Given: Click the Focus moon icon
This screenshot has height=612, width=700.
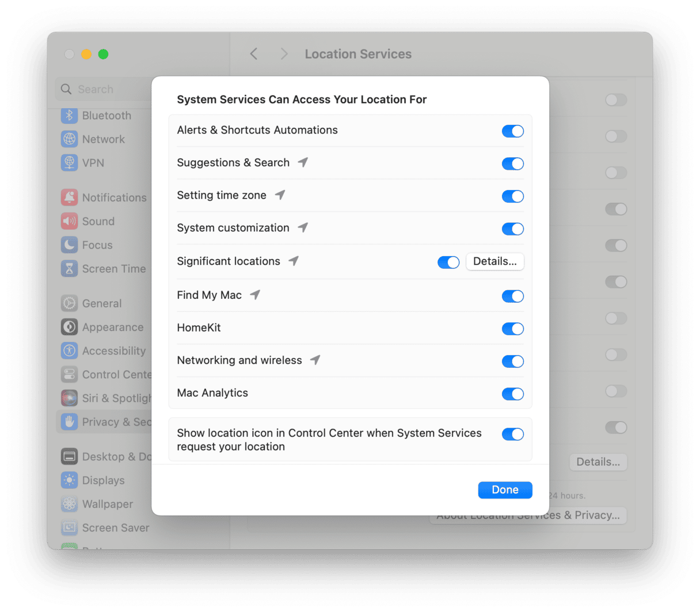Looking at the screenshot, I should click(x=70, y=245).
